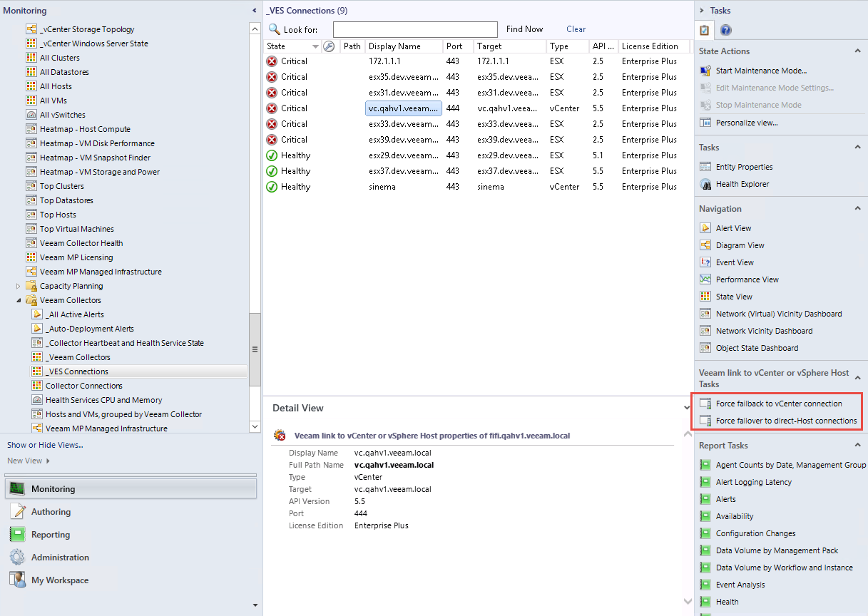Open Network Vicinity Dashboard icon
868x616 pixels.
(x=705, y=331)
